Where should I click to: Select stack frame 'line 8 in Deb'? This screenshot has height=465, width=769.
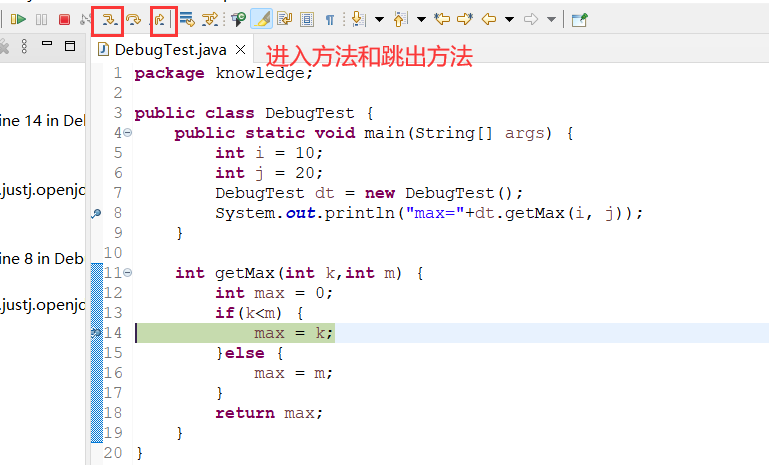pyautogui.click(x=42, y=258)
